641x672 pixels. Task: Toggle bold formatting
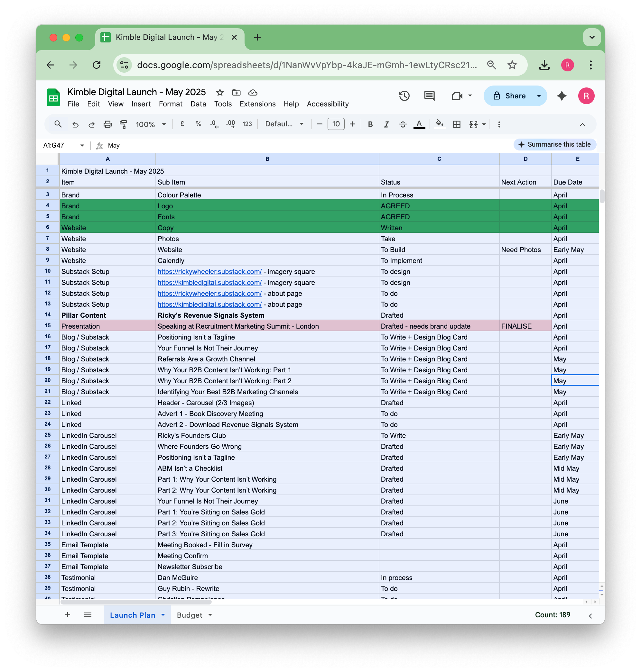(370, 124)
